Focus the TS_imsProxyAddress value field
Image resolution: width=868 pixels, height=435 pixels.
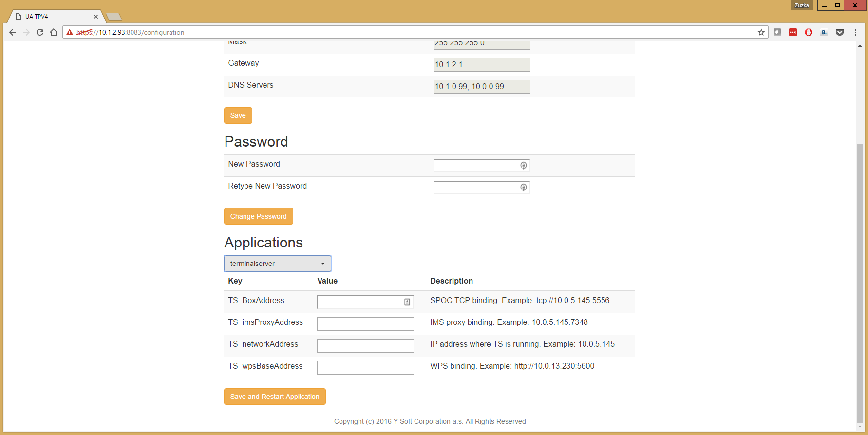[365, 324]
